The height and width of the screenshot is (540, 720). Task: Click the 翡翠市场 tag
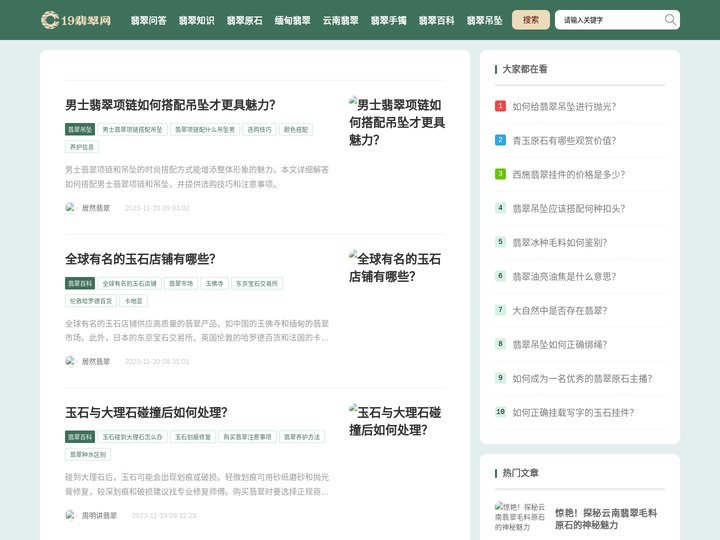[x=181, y=283]
